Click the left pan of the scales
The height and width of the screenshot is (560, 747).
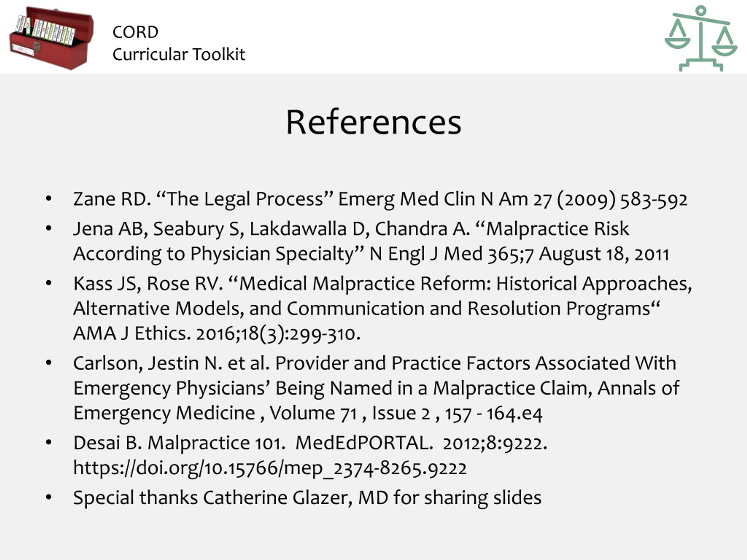coord(677,43)
